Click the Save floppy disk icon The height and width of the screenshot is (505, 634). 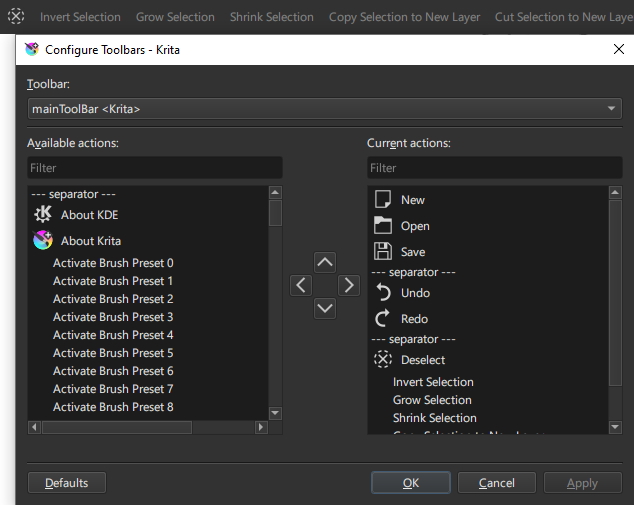382,252
